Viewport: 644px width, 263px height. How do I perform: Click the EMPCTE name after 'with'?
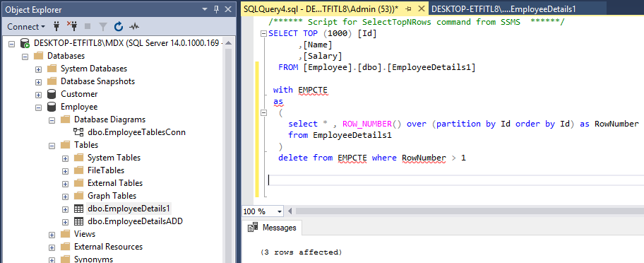(313, 90)
